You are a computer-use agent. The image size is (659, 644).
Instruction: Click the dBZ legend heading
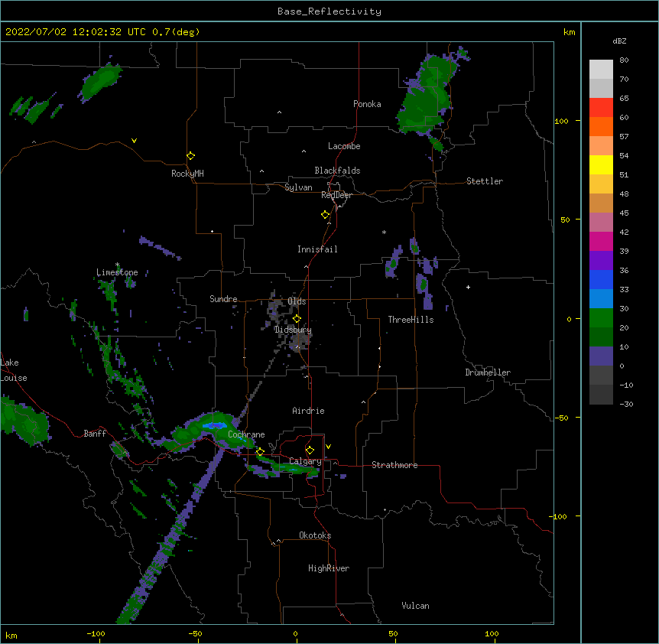[x=619, y=41]
